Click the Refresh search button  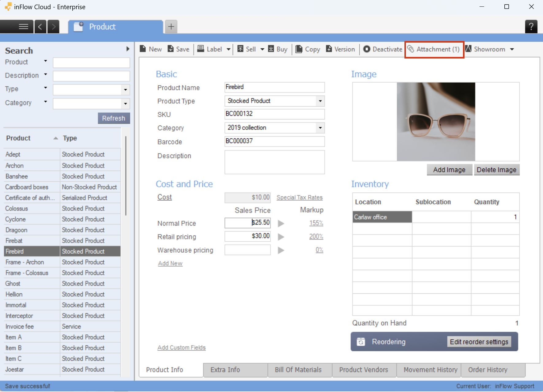coord(114,118)
